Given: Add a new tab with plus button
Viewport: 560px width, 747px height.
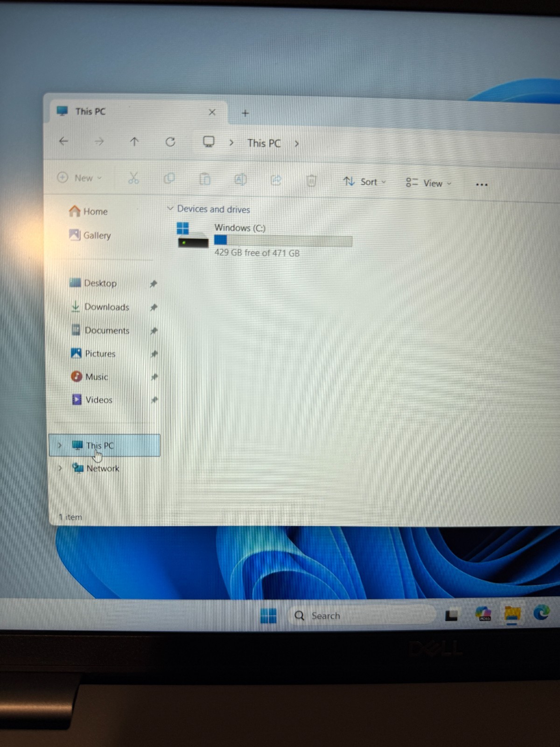Looking at the screenshot, I should pyautogui.click(x=245, y=113).
